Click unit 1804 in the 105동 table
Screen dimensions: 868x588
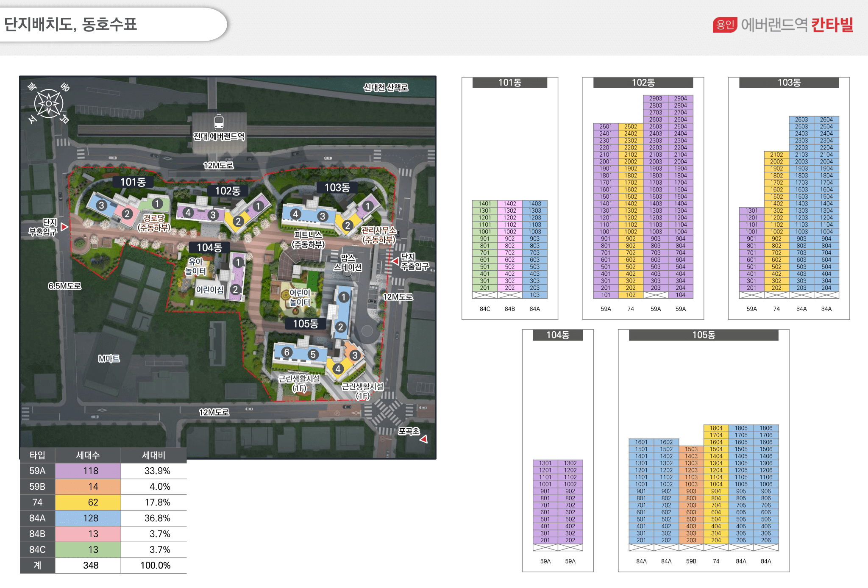(716, 428)
